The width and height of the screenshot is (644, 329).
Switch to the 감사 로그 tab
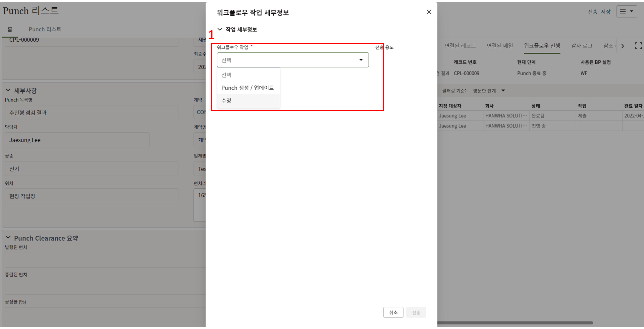pos(582,46)
